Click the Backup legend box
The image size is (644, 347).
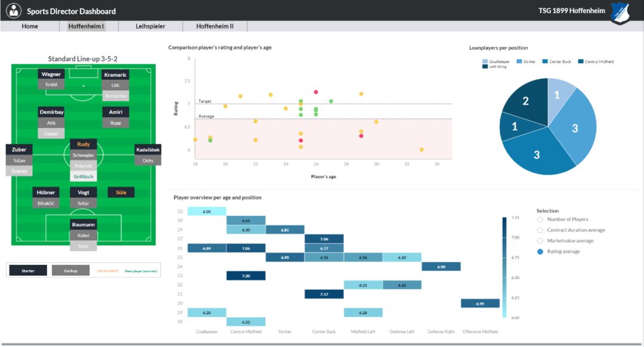coord(70,271)
